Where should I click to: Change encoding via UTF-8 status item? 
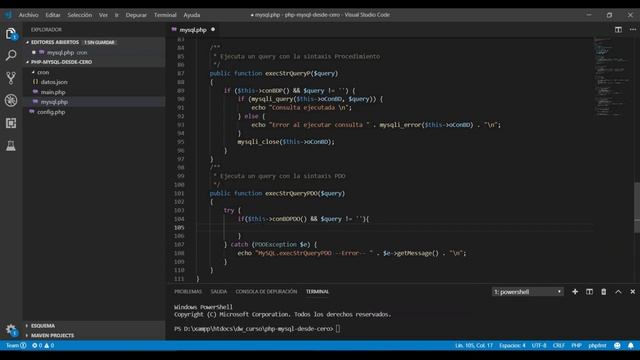pos(539,345)
